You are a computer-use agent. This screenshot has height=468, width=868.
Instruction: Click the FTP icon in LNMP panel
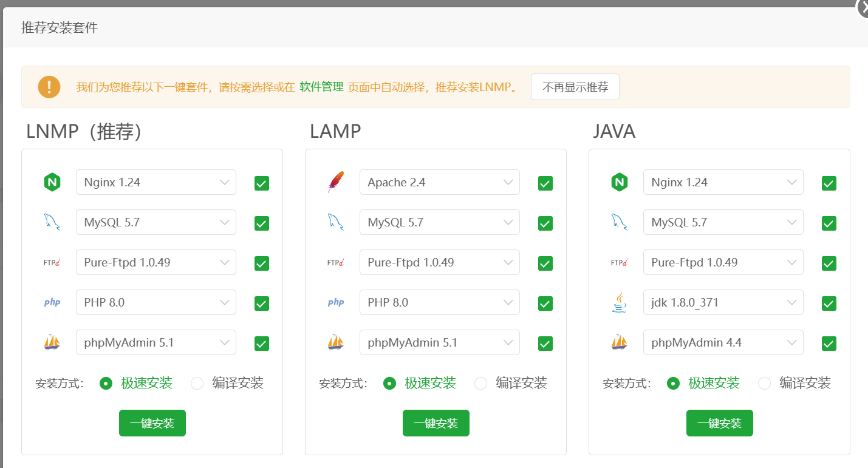(52, 263)
